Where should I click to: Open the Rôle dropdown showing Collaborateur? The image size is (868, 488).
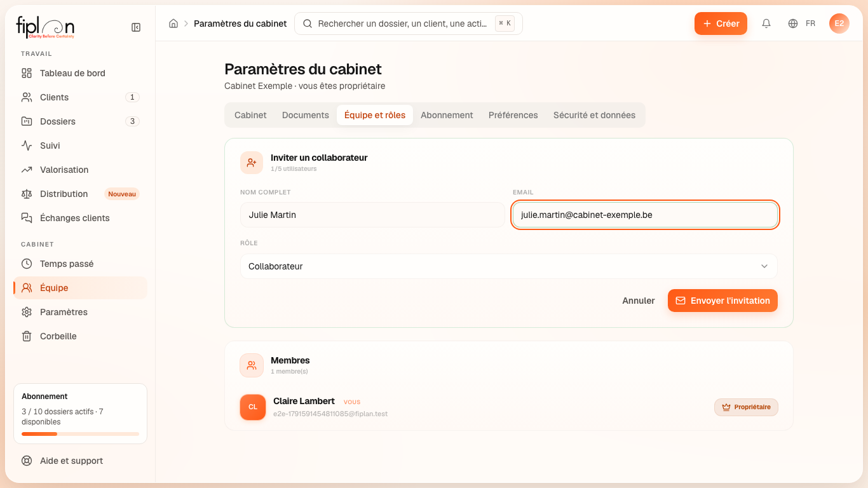508,266
